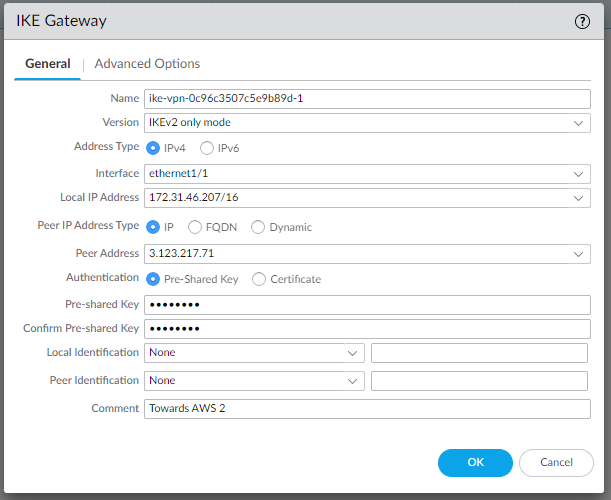Choose FQDN peer IP address type

pos(196,227)
